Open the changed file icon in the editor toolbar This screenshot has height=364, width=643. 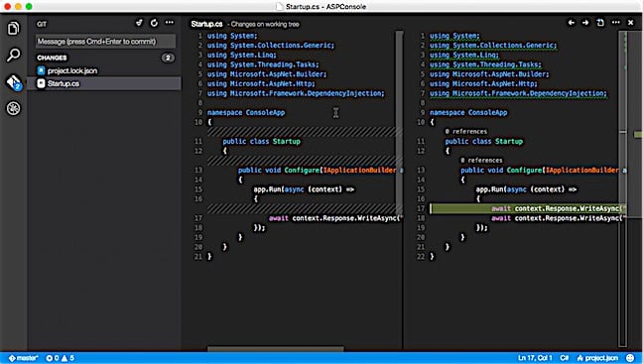coord(600,23)
